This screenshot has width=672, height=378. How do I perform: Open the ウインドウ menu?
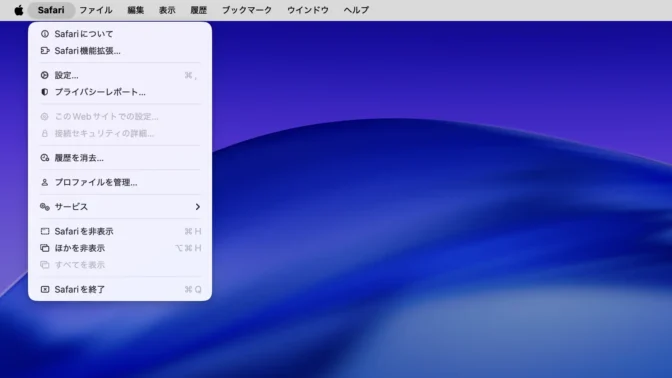coord(308,10)
